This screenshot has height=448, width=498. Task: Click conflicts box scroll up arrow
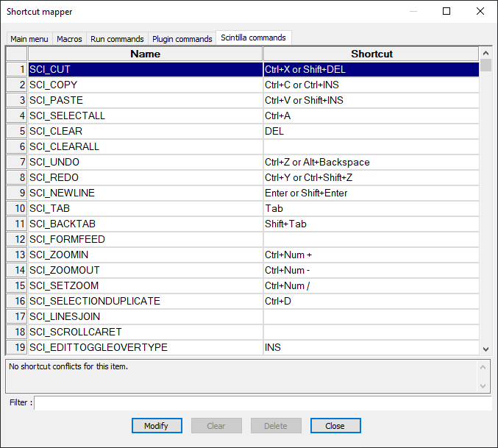[x=483, y=367]
